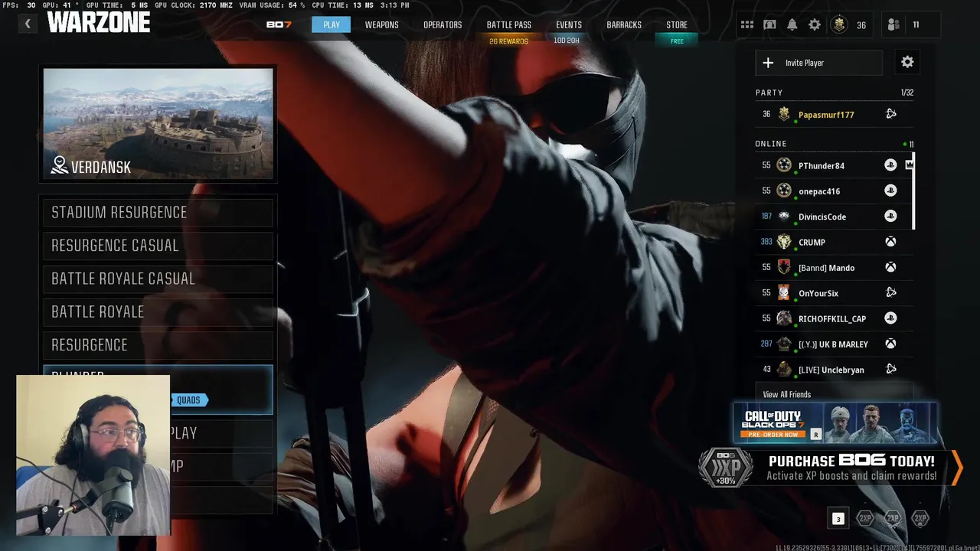
Task: Click the WARZONE logo
Action: pos(99,23)
